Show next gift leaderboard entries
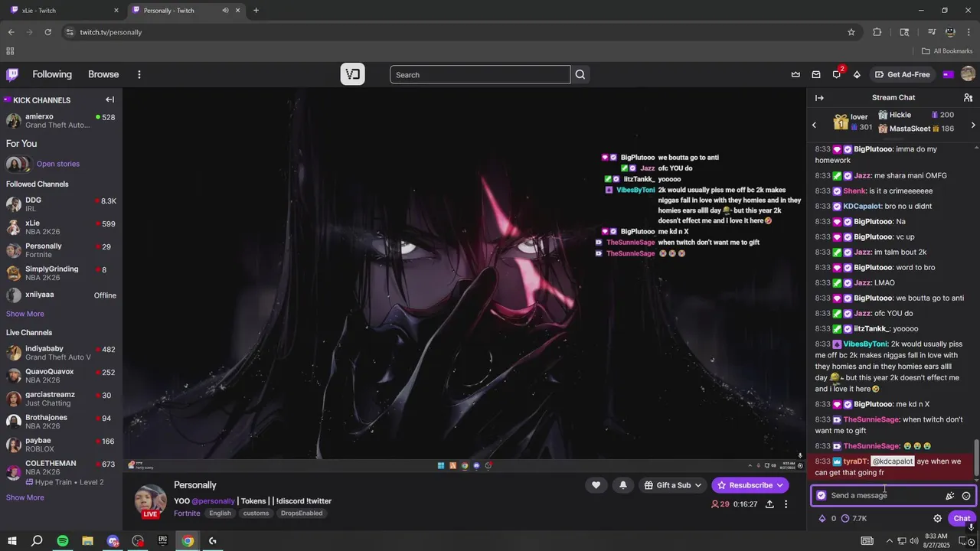This screenshot has width=980, height=551. tap(973, 125)
